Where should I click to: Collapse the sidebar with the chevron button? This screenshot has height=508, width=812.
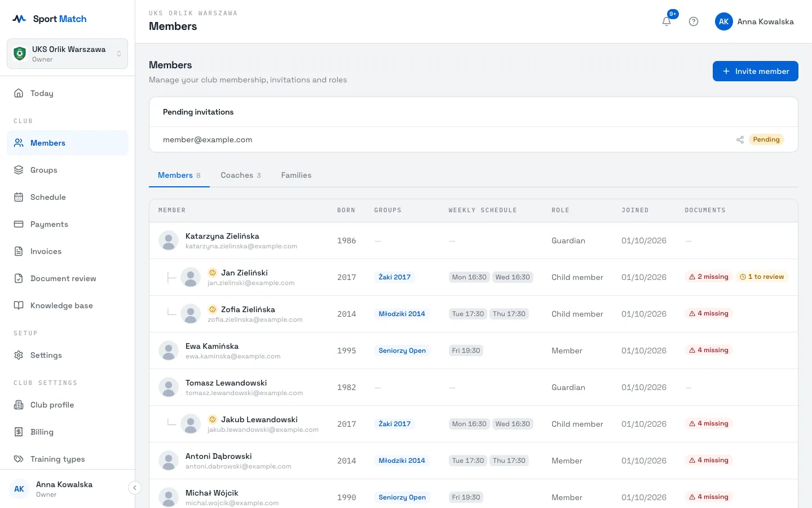click(135, 488)
